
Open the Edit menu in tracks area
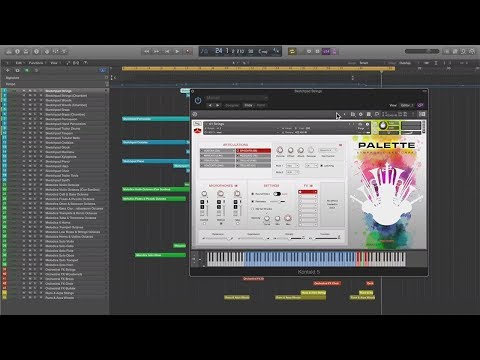(19, 63)
